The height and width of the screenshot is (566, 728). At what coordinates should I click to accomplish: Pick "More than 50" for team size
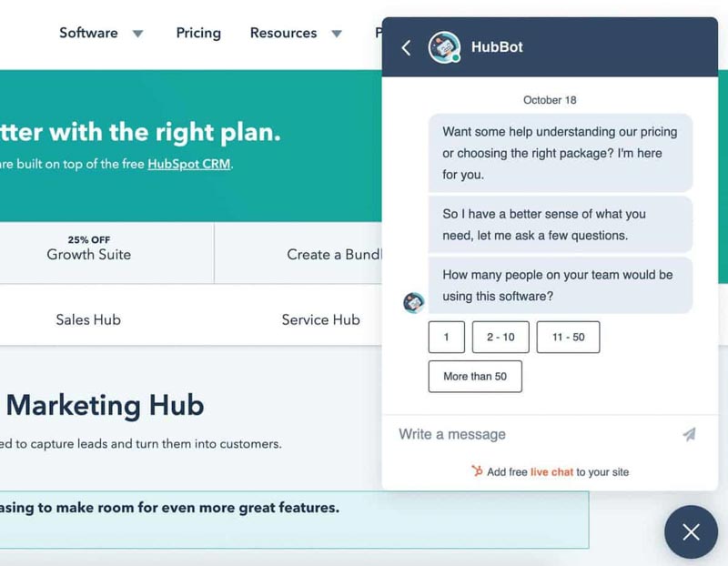point(474,376)
